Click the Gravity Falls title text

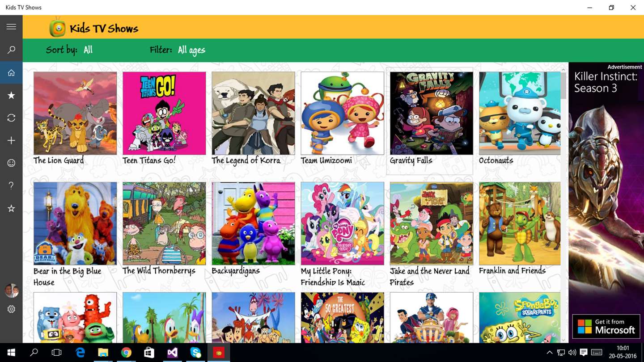411,160
